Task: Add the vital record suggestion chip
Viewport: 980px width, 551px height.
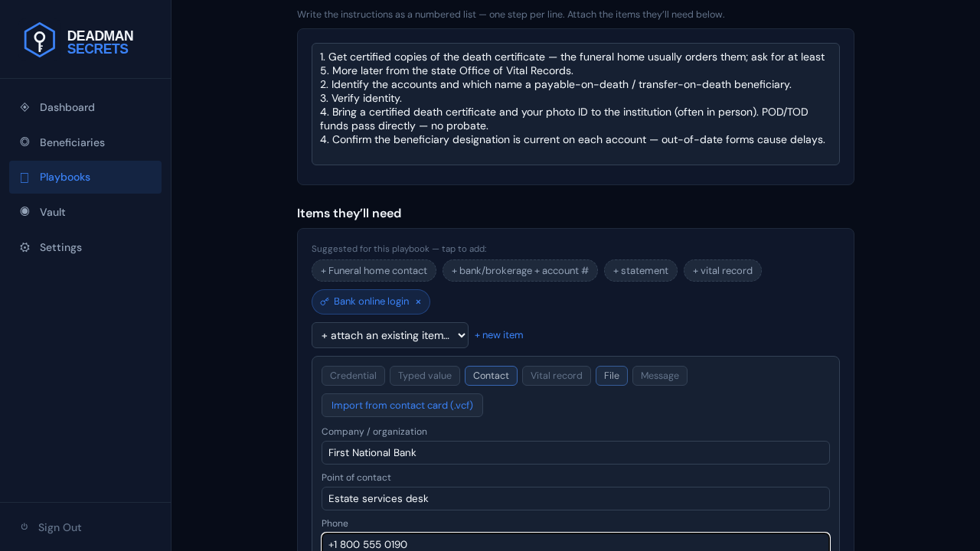Action: [x=722, y=270]
